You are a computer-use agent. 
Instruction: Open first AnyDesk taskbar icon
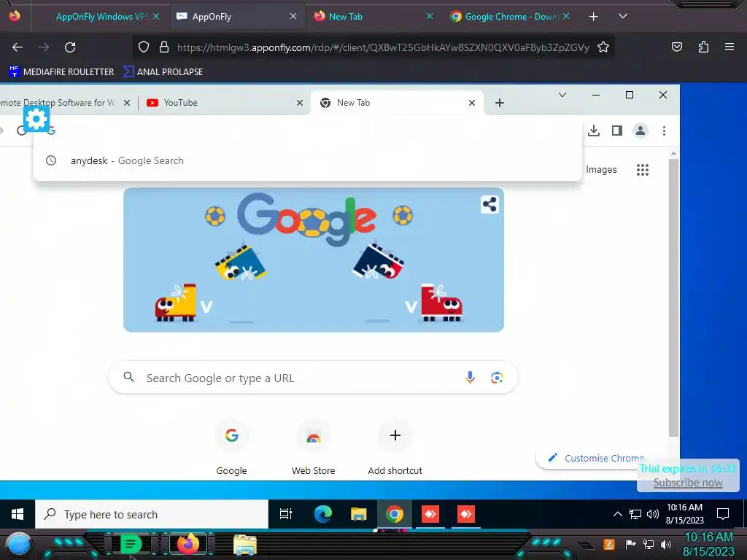[x=430, y=514]
